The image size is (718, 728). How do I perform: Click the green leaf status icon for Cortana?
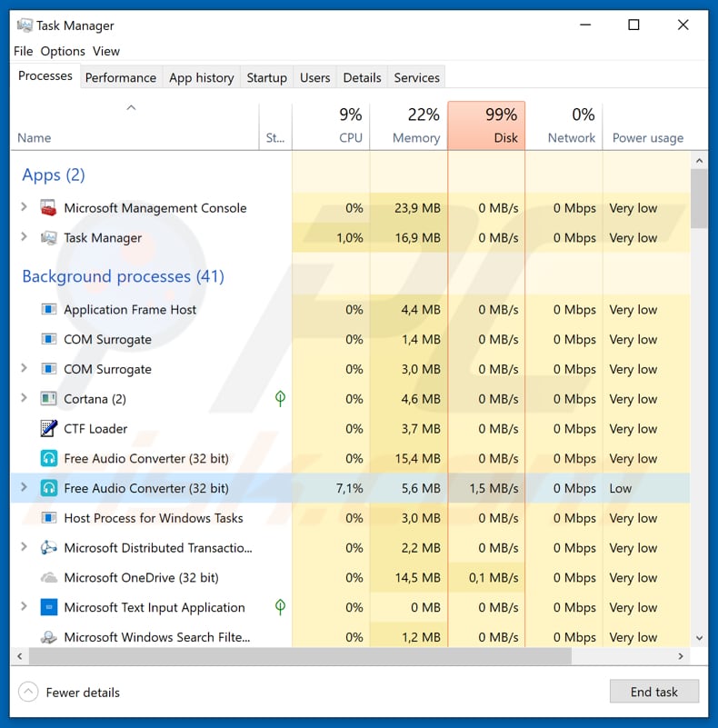click(280, 398)
